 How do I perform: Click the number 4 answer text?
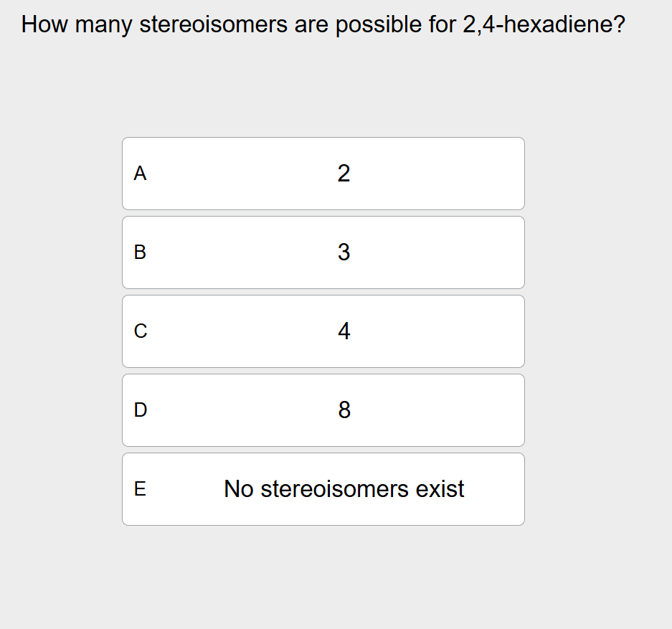point(344,331)
